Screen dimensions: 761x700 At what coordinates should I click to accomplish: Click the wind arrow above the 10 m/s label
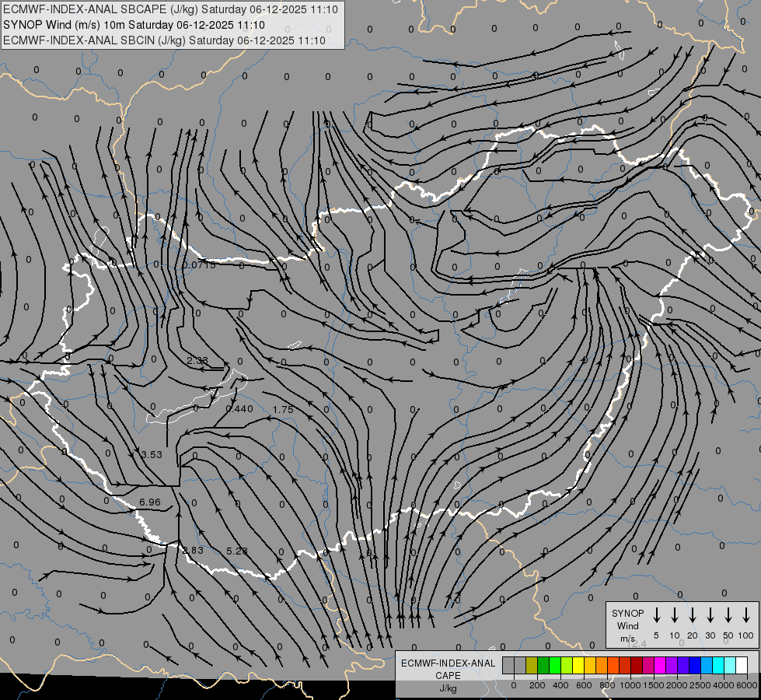pos(674,615)
